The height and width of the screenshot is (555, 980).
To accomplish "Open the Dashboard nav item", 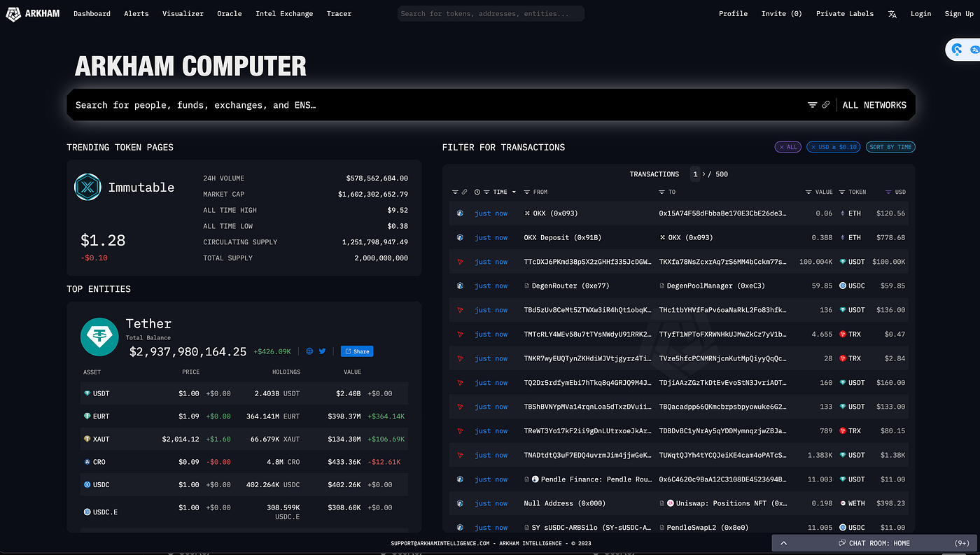I will click(x=92, y=14).
